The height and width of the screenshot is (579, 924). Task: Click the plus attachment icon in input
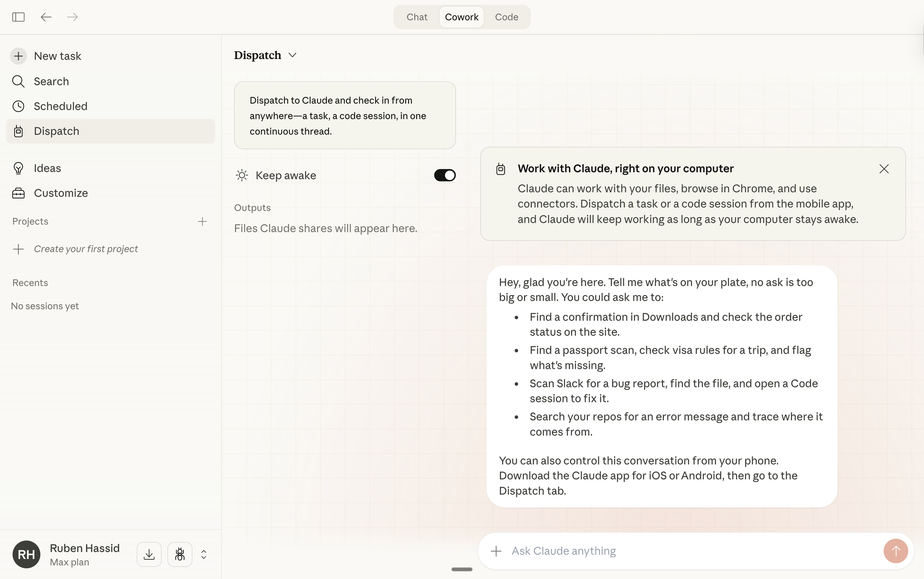[496, 551]
